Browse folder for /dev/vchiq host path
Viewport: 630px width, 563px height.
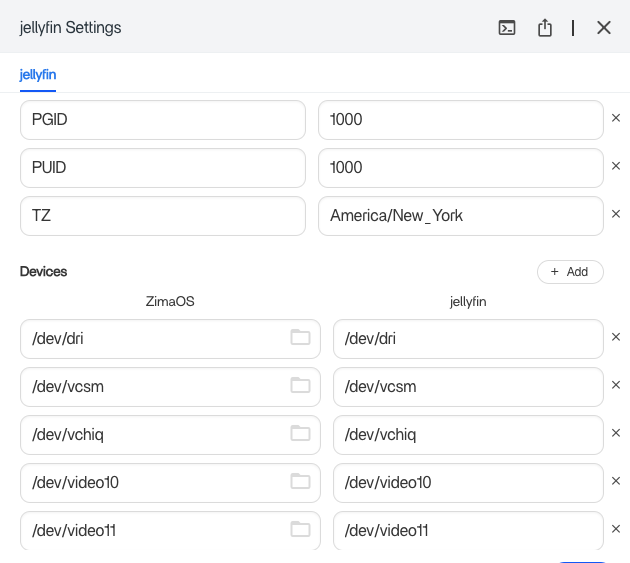(x=300, y=434)
